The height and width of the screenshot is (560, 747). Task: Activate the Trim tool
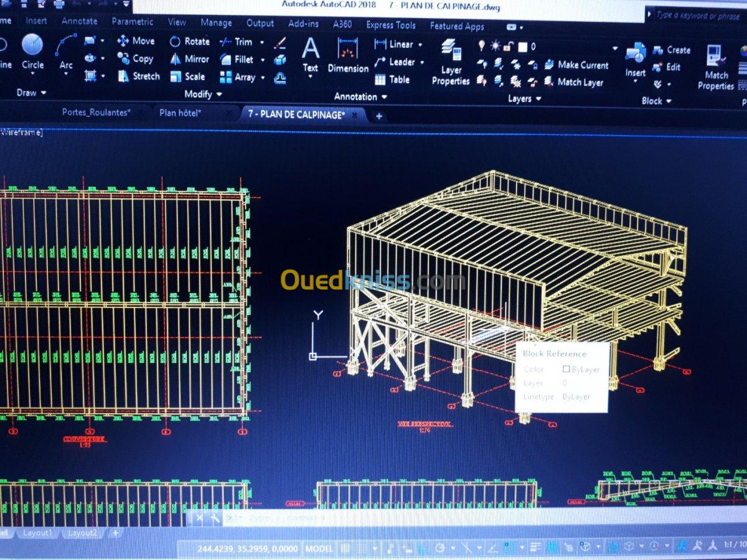236,42
